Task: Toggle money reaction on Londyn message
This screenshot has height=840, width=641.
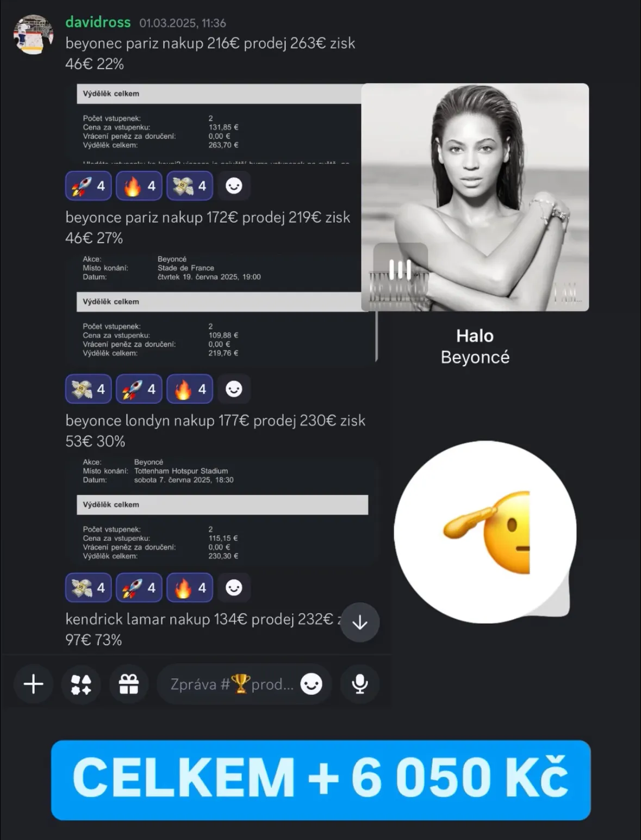Action: (89, 588)
